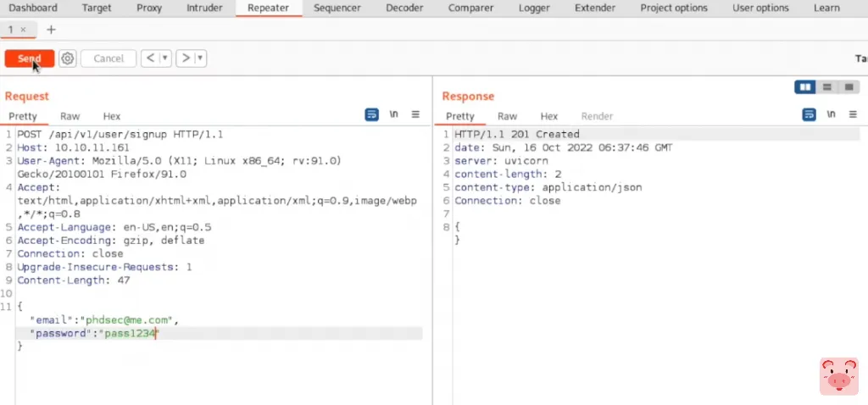This screenshot has height=405, width=868.
Task: Switch Response view to the Raw tab
Action: (507, 116)
